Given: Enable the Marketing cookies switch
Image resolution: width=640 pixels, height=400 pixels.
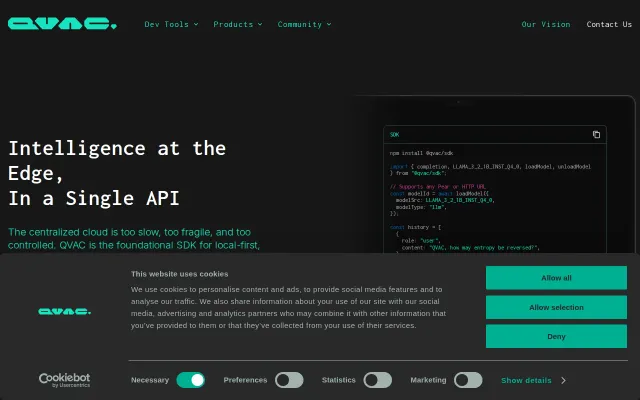Looking at the screenshot, I should pyautogui.click(x=468, y=380).
